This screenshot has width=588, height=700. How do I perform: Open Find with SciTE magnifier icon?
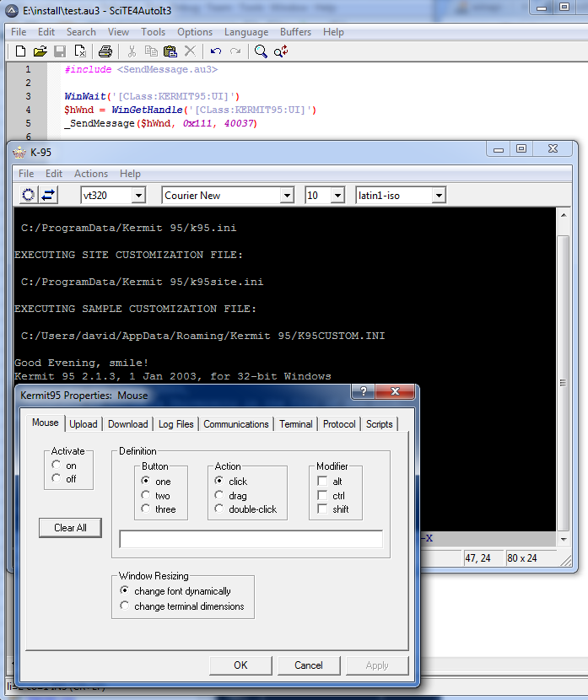(261, 51)
